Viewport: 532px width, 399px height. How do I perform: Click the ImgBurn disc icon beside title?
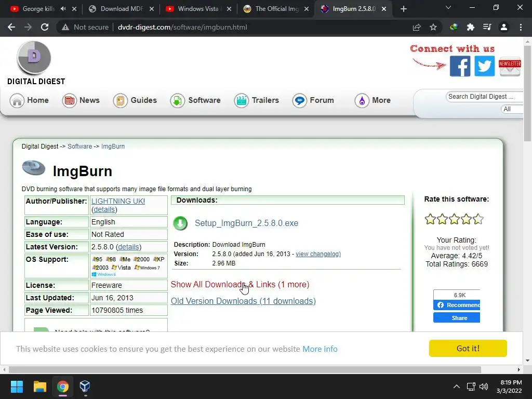click(34, 168)
